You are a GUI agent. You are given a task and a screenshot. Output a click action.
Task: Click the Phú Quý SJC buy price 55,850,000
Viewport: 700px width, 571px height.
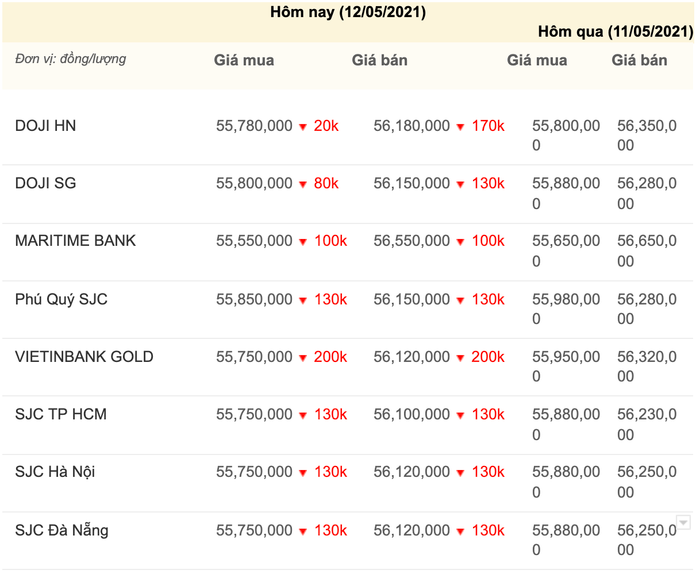[x=254, y=300]
